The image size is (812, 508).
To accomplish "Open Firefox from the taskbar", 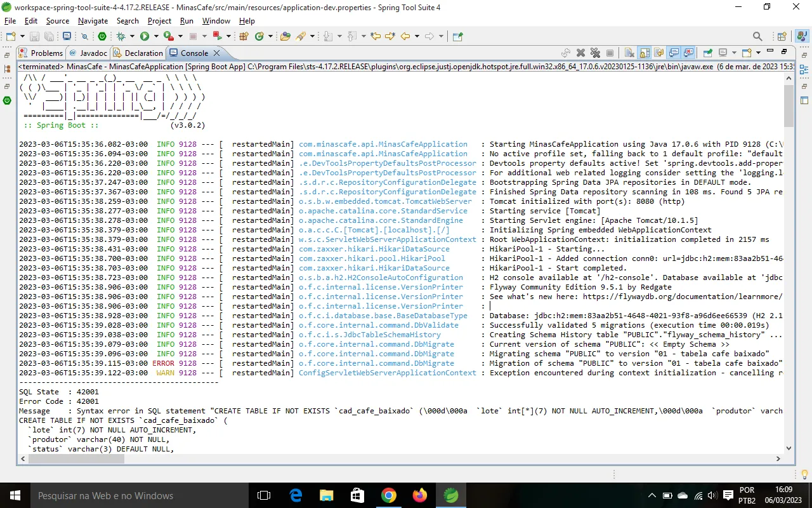I will click(x=420, y=495).
